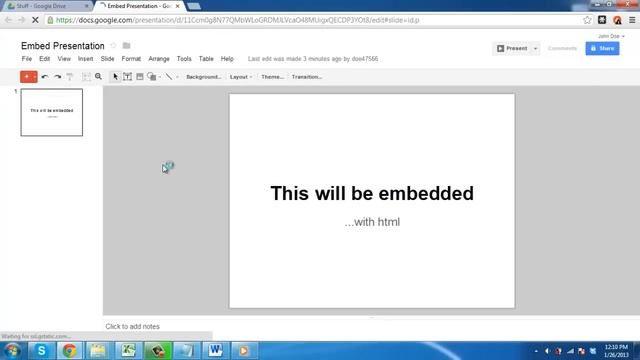Click the browser forward arrow
Screen dimensions: 640x360
pos(21,20)
